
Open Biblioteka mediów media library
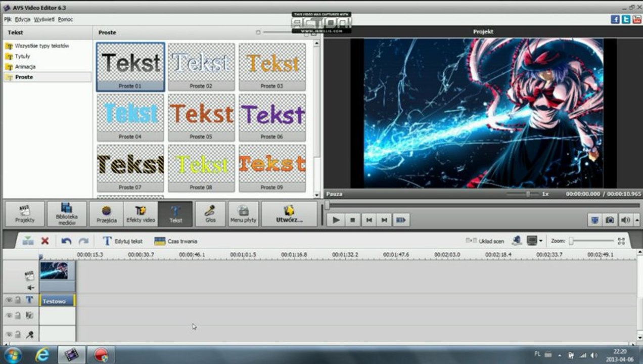[x=66, y=214]
